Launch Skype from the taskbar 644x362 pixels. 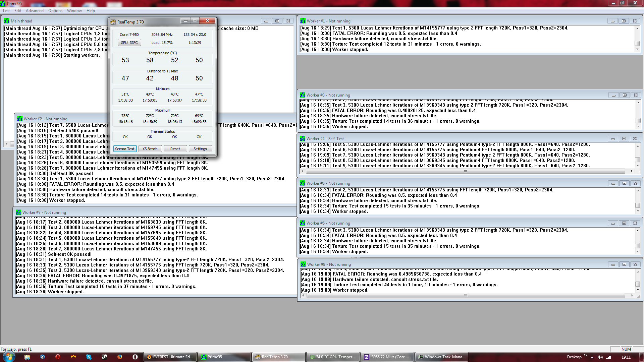tap(89, 357)
